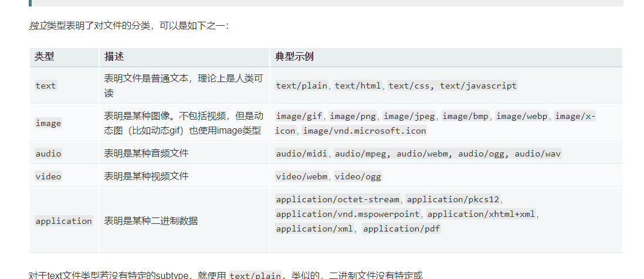The height and width of the screenshot is (279, 644).
Task: Click the 描述 column header
Action: coord(184,57)
